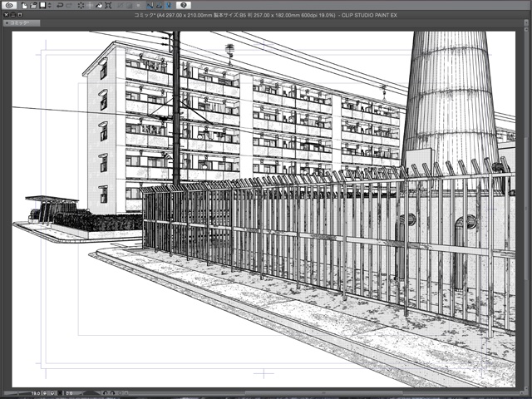Image resolution: width=532 pixels, height=399 pixels.
Task: Save the canvas with the disk icon
Action: pyautogui.click(x=42, y=5)
